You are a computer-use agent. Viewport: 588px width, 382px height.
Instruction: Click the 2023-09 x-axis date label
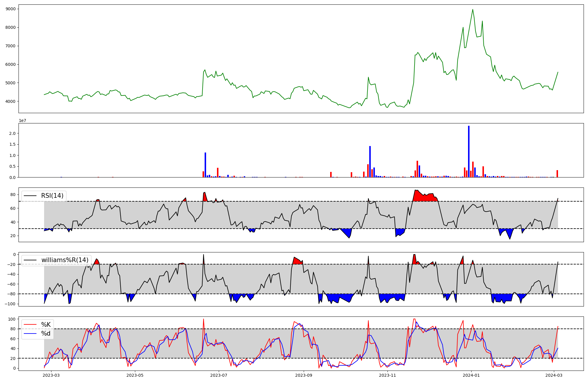tap(304, 375)
